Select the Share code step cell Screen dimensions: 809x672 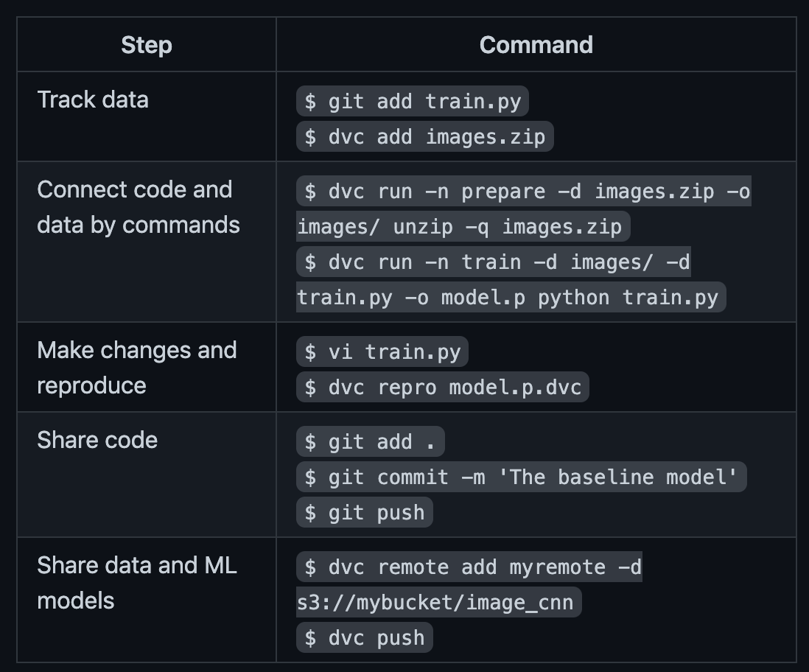click(147, 475)
